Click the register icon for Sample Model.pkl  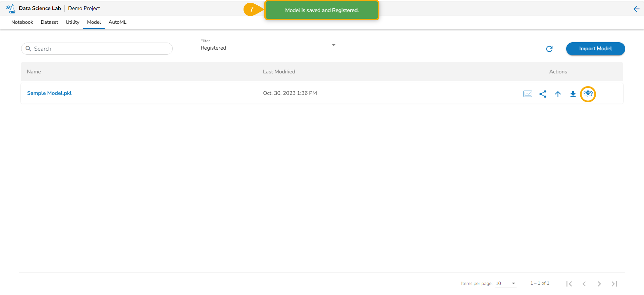tap(588, 94)
